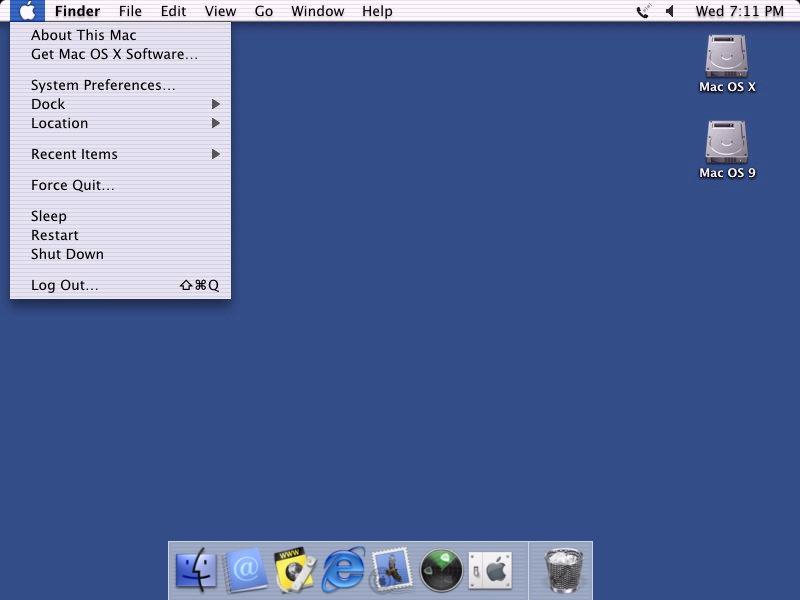Expand the Location submenu

120,123
